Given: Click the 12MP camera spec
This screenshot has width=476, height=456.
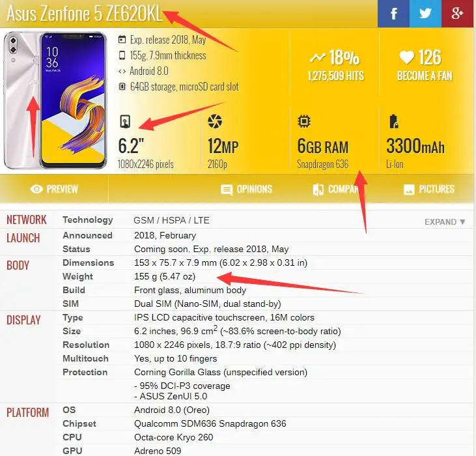Looking at the screenshot, I should [223, 146].
